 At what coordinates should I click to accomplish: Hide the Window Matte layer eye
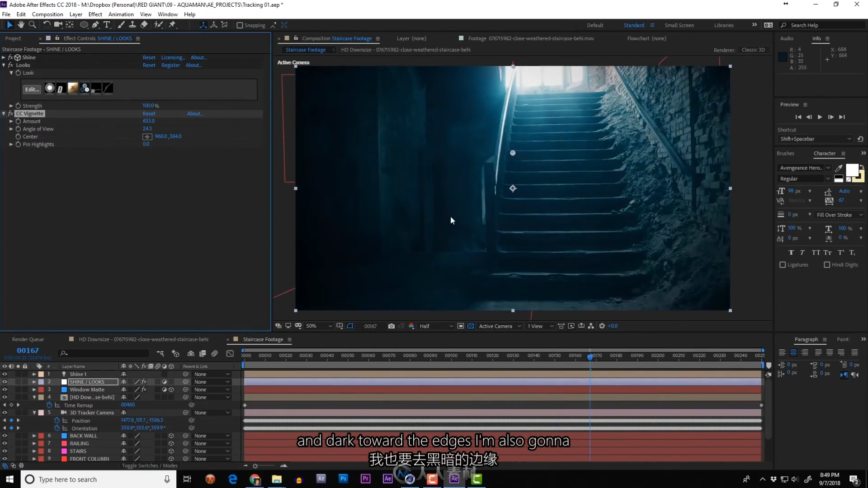pos(5,389)
